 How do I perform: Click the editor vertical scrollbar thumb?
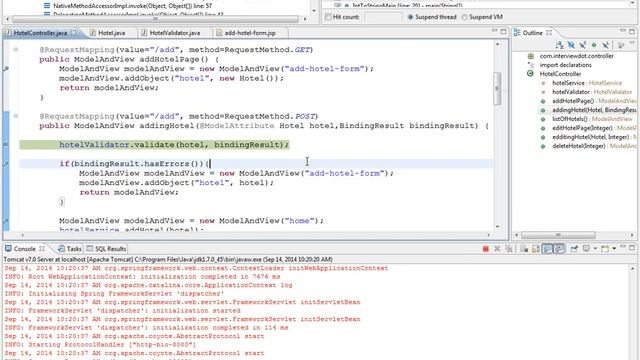pyautogui.click(x=497, y=88)
